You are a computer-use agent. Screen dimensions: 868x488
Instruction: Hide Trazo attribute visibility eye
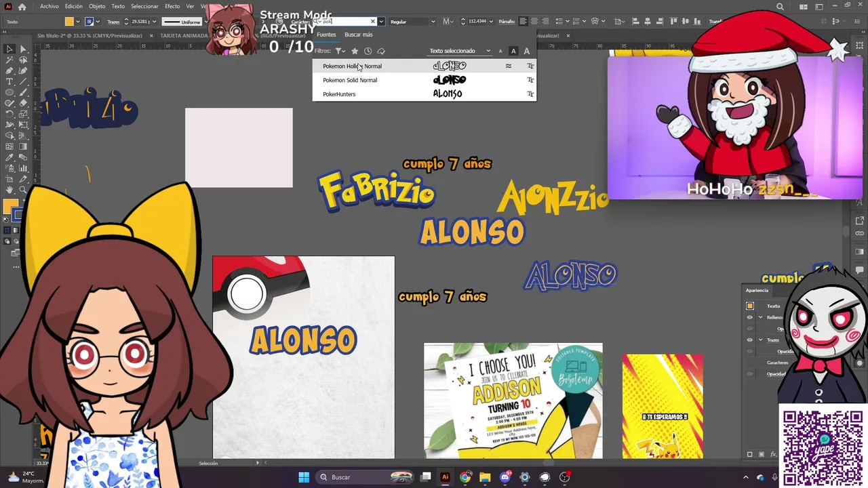pos(749,340)
